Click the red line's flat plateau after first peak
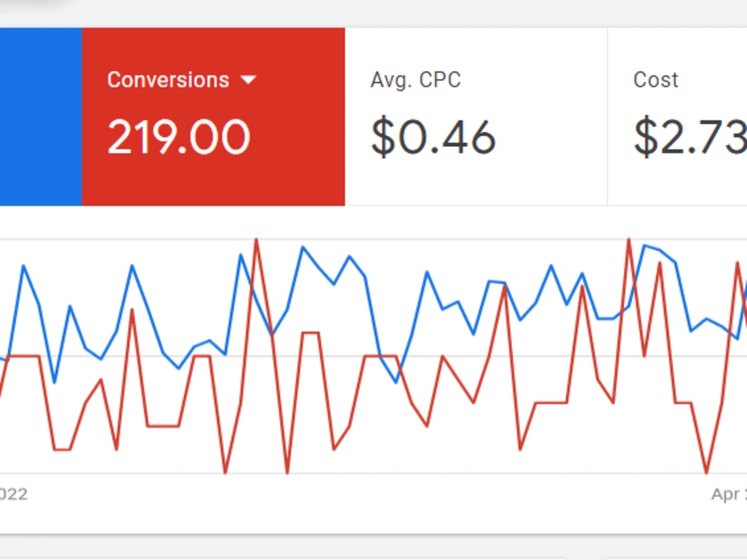 (x=310, y=333)
